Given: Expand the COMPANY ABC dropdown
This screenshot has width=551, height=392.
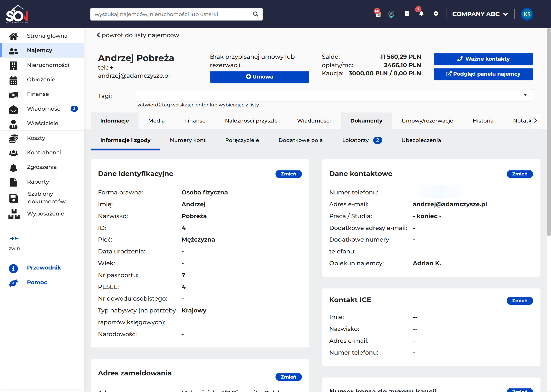Looking at the screenshot, I should (480, 14).
